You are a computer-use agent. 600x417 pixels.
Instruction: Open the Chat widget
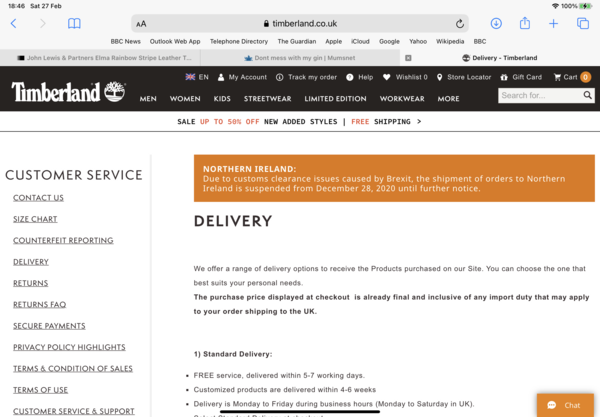point(563,405)
